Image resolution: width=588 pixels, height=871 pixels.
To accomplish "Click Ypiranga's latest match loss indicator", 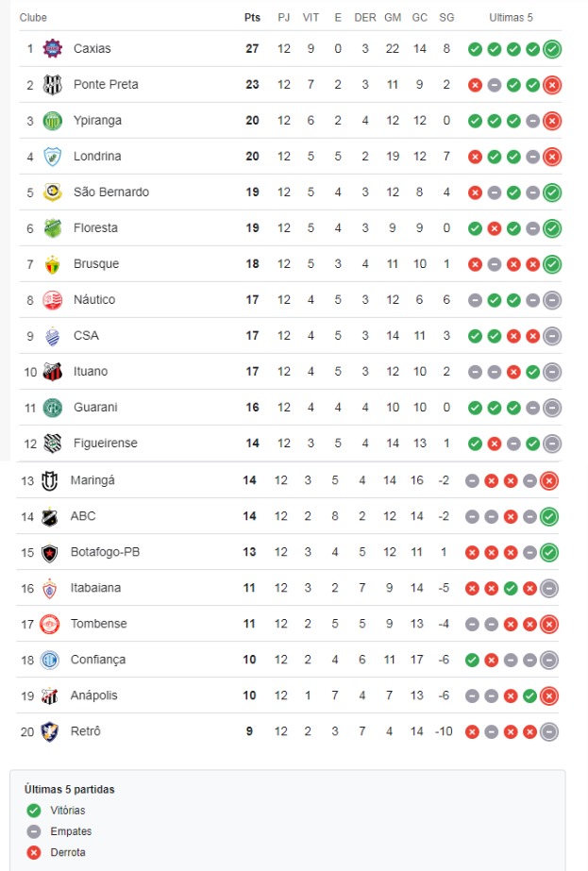I will click(x=552, y=121).
